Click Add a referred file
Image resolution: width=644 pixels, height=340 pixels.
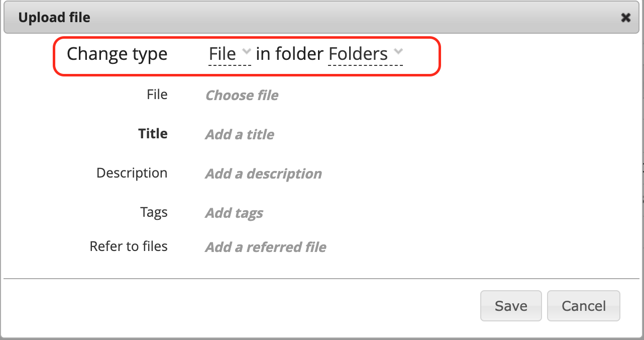[x=266, y=247]
